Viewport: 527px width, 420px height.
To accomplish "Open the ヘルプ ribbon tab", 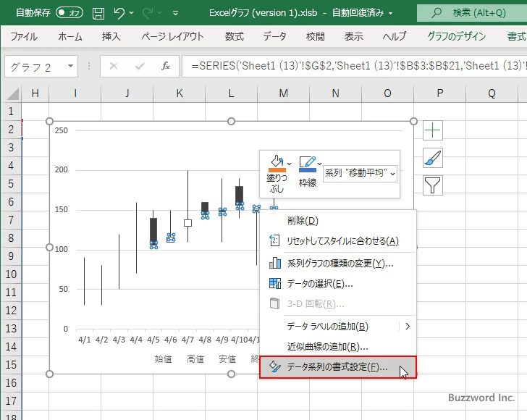I will [395, 36].
